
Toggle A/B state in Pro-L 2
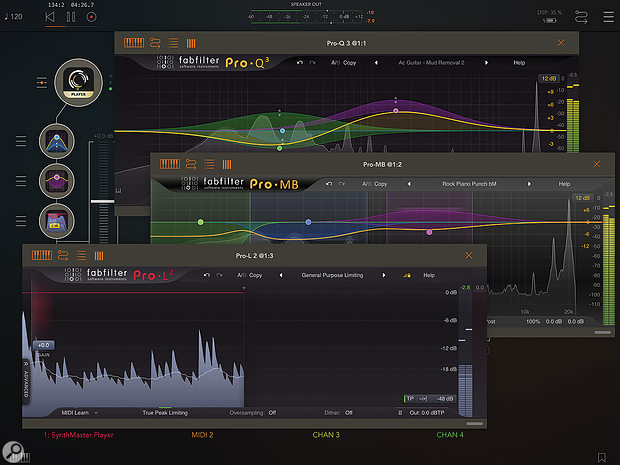[x=241, y=275]
